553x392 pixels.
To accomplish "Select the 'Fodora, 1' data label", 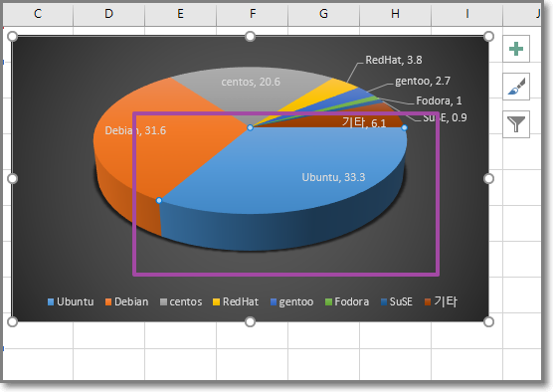I will click(439, 100).
